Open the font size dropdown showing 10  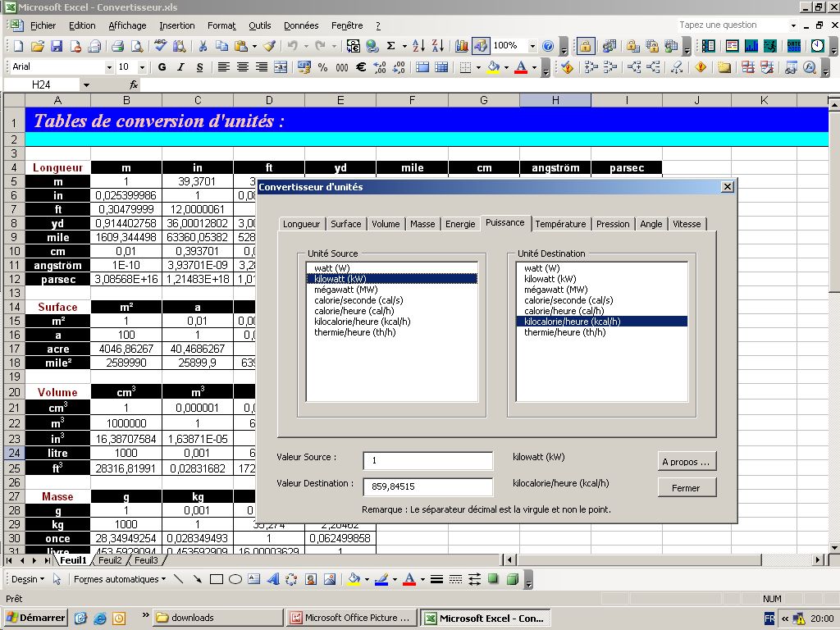point(142,67)
